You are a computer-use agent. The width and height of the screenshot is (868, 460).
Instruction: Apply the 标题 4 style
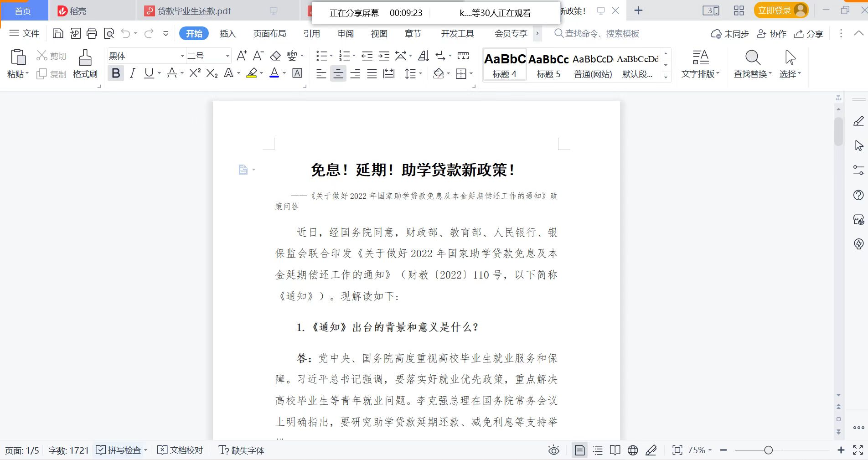pyautogui.click(x=505, y=65)
